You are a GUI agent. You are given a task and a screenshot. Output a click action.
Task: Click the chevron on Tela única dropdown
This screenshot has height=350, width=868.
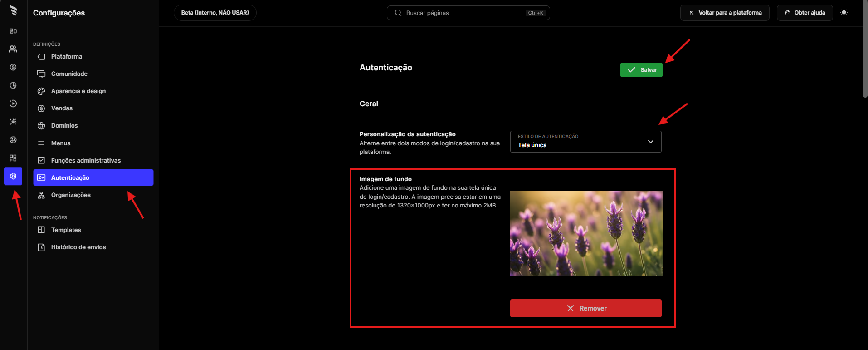pyautogui.click(x=651, y=142)
